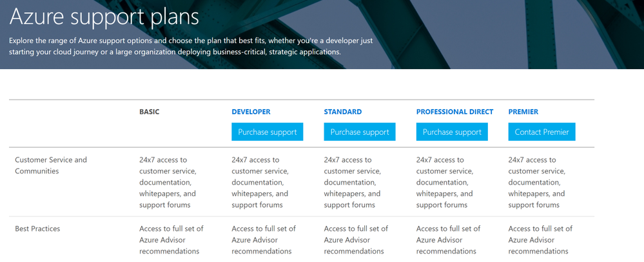Click Professional Direct's Azure Advisor recommendations text
The height and width of the screenshot is (262, 644).
pyautogui.click(x=448, y=239)
